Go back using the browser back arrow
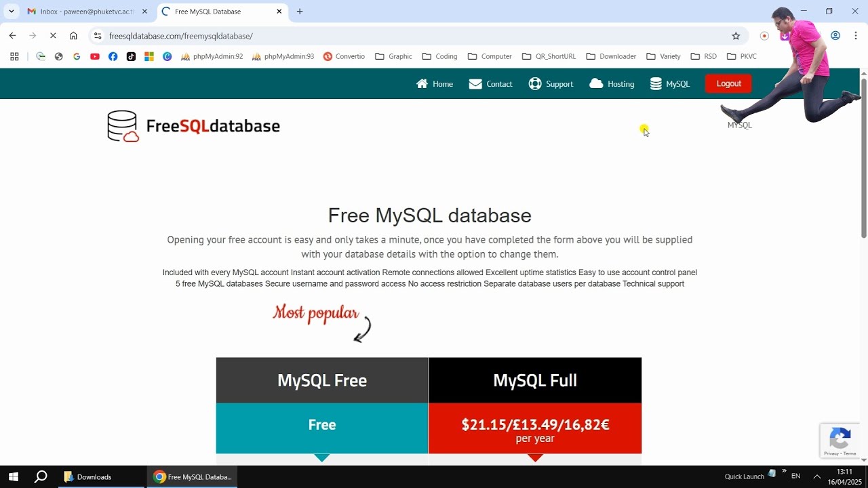 (12, 36)
